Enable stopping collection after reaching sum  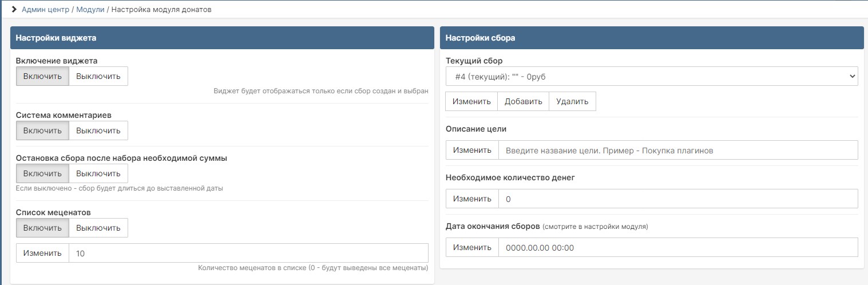coord(42,173)
